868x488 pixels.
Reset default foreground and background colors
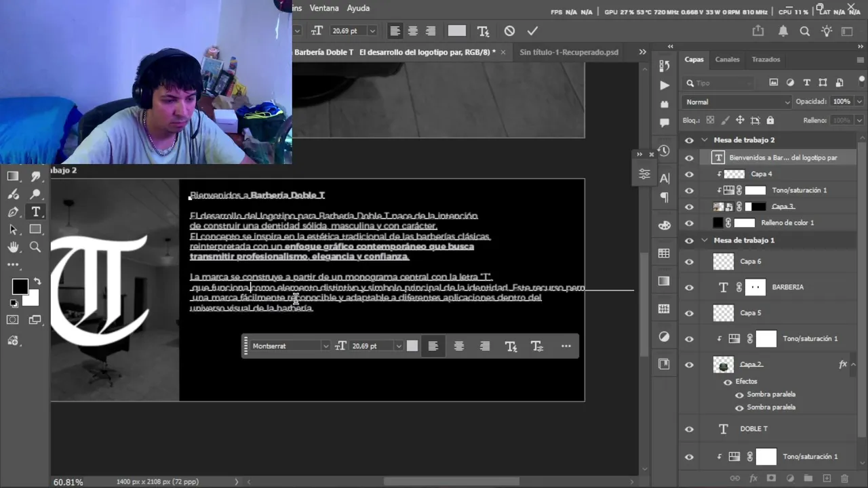[x=14, y=303]
